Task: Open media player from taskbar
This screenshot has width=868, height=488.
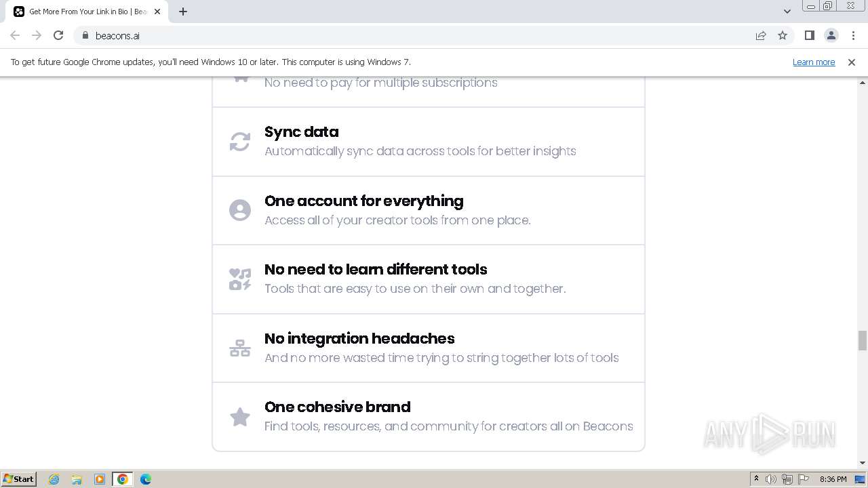Action: click(x=100, y=479)
